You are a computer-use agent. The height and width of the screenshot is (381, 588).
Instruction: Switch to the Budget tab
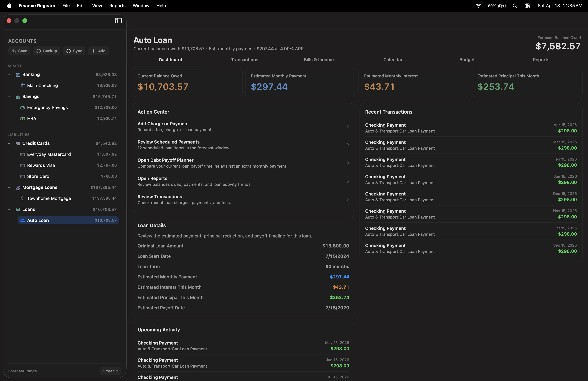pyautogui.click(x=467, y=60)
